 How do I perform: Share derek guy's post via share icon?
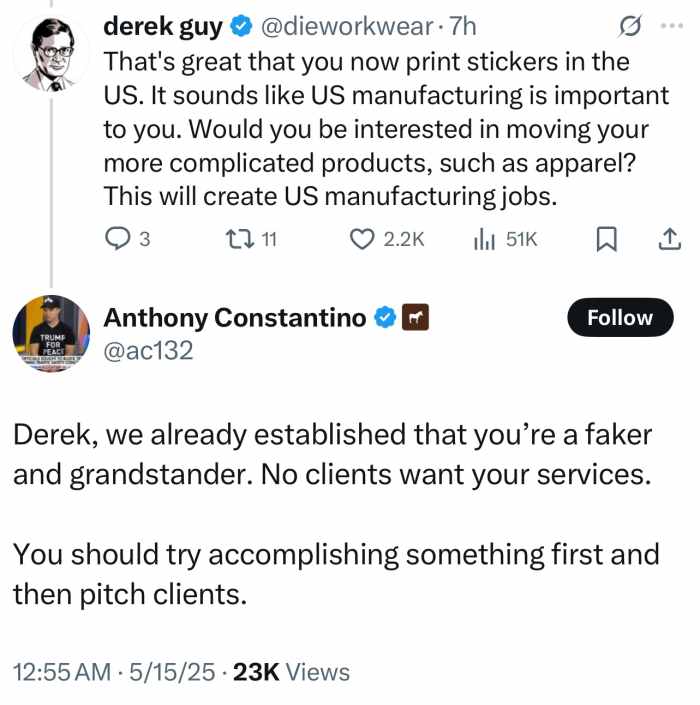(x=670, y=239)
